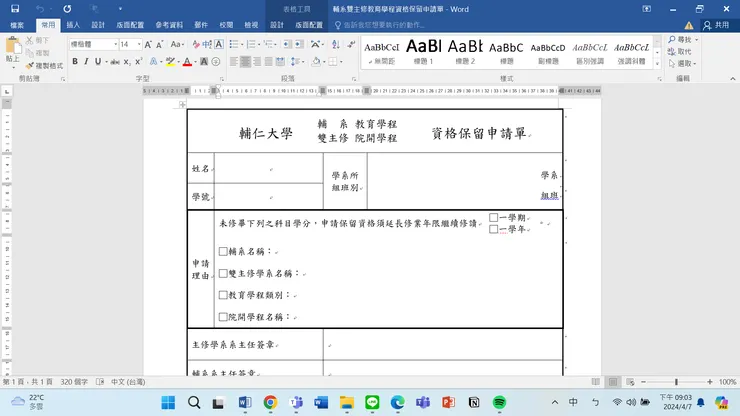This screenshot has width=740, height=416.
Task: Open the font color dropdown arrow
Action: click(195, 62)
